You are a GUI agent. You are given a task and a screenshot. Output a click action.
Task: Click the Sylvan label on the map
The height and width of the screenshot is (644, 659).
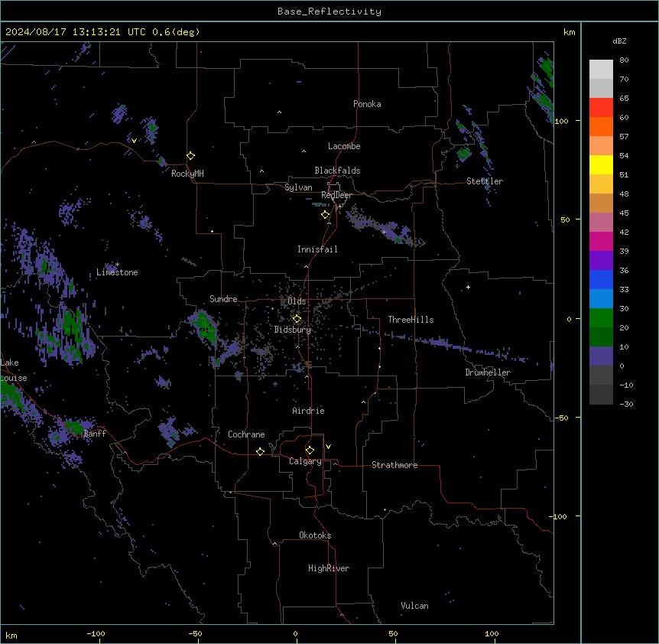pos(298,187)
